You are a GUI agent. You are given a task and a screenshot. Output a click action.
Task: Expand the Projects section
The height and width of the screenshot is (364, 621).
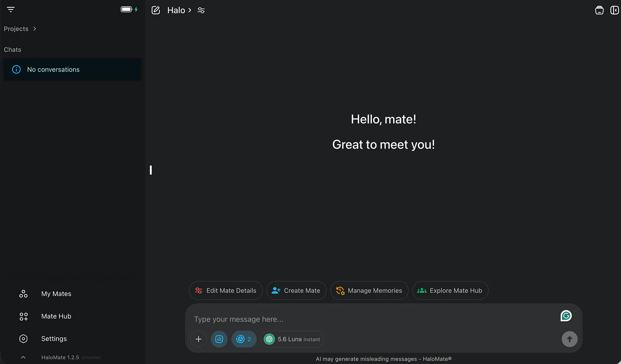(20, 29)
